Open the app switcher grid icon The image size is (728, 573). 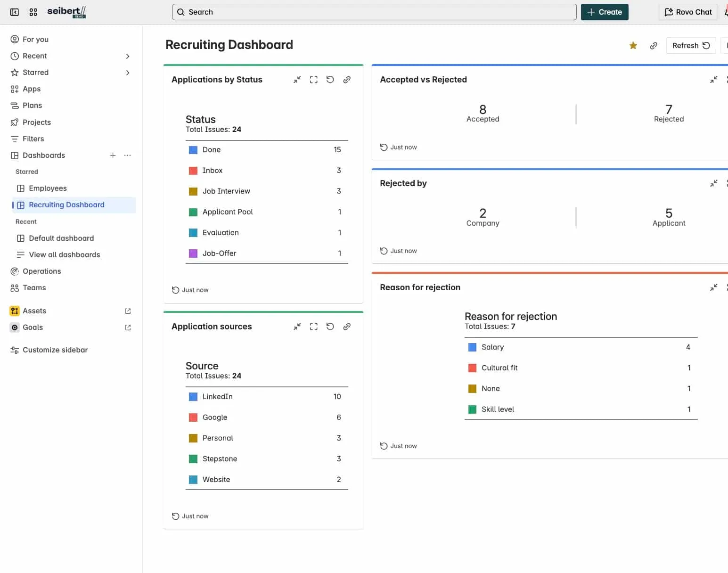point(33,12)
